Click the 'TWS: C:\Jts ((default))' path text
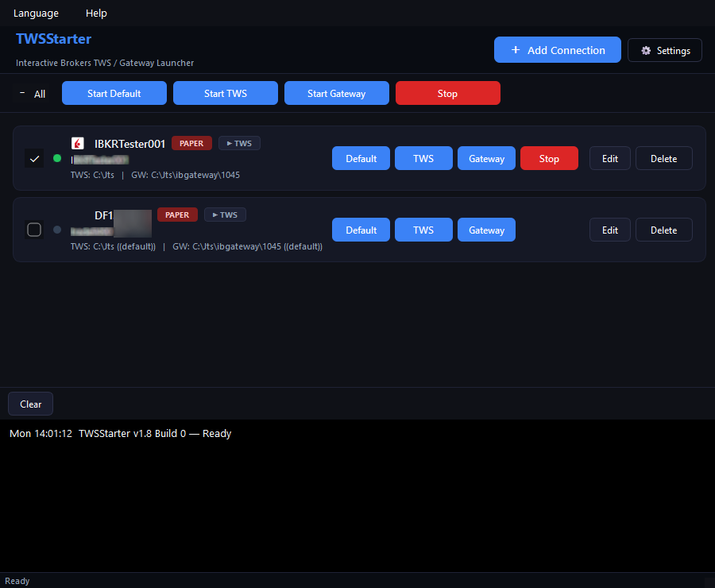 (113, 246)
